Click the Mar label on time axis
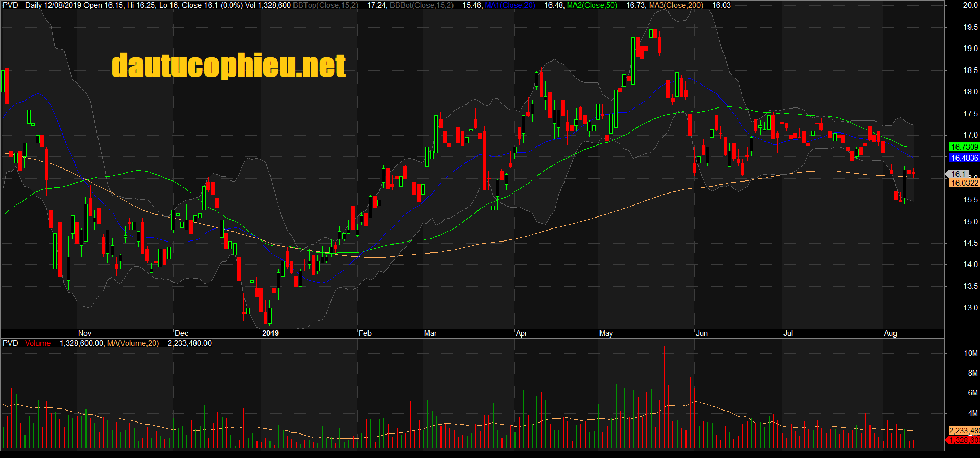The image size is (980, 458). 430,333
